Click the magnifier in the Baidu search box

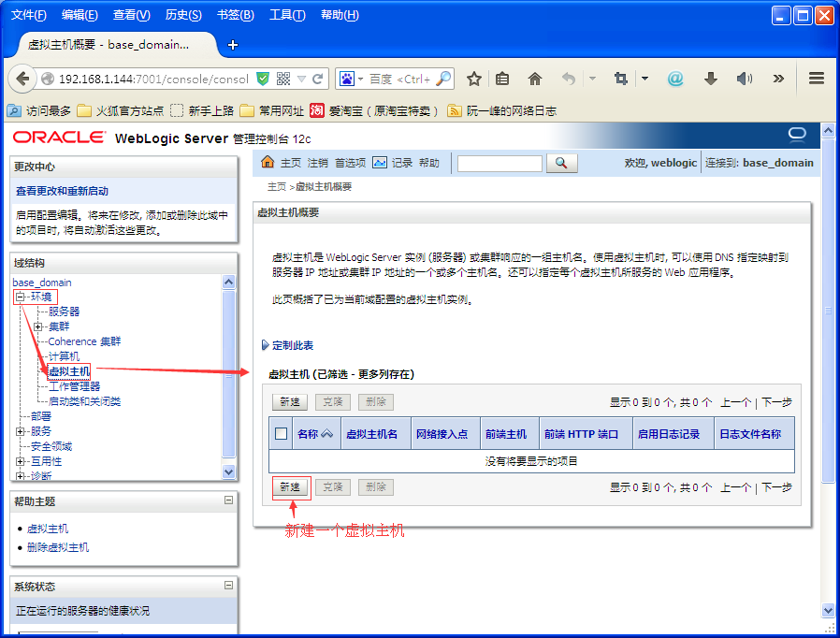click(x=443, y=79)
